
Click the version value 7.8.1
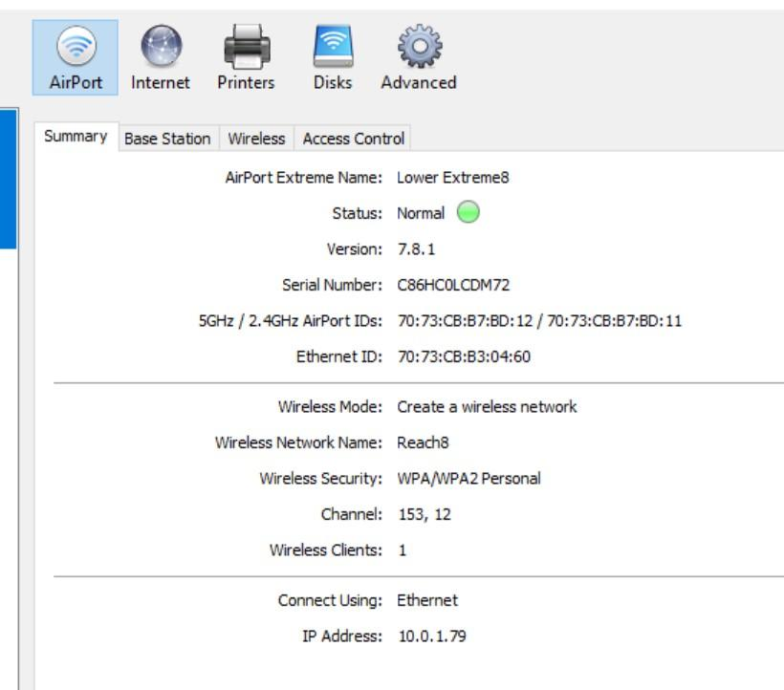click(416, 248)
